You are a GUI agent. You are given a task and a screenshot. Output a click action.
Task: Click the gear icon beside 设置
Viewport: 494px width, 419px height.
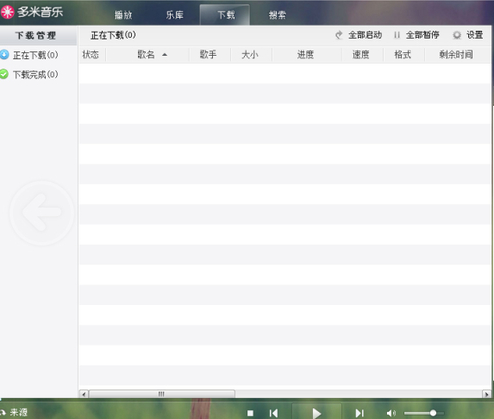[x=457, y=35]
